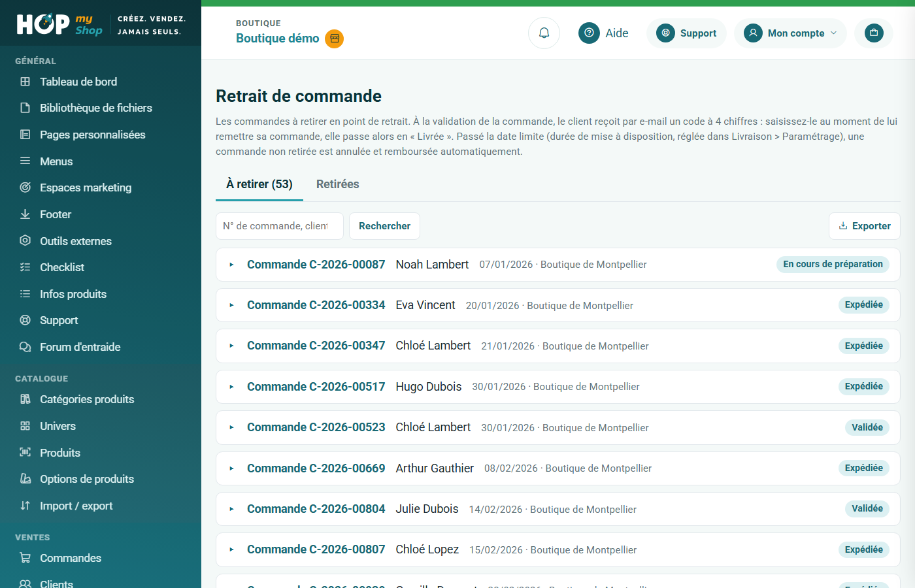Open Univers in the catalogue section
Screen dimensions: 915x588
coord(58,426)
